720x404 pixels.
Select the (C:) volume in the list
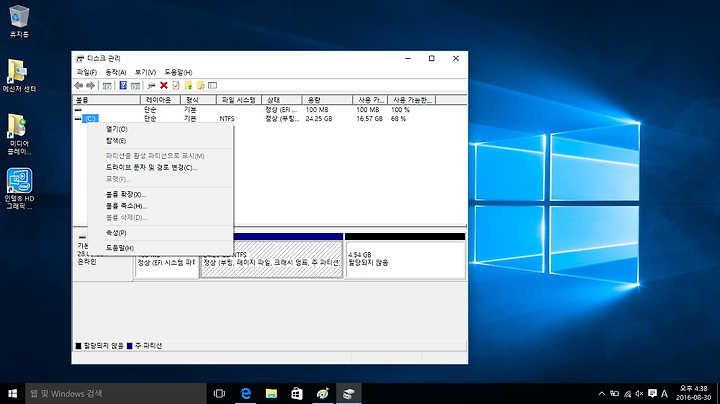(x=90, y=118)
